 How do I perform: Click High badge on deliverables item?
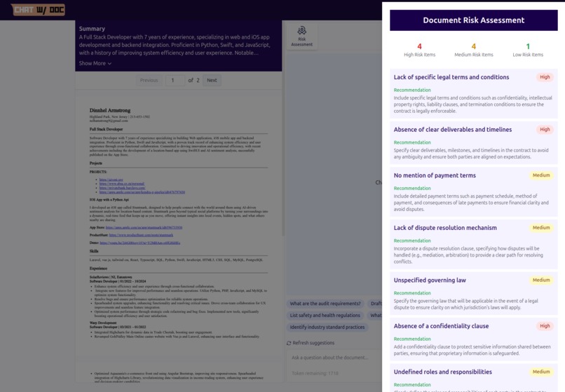[x=545, y=130]
